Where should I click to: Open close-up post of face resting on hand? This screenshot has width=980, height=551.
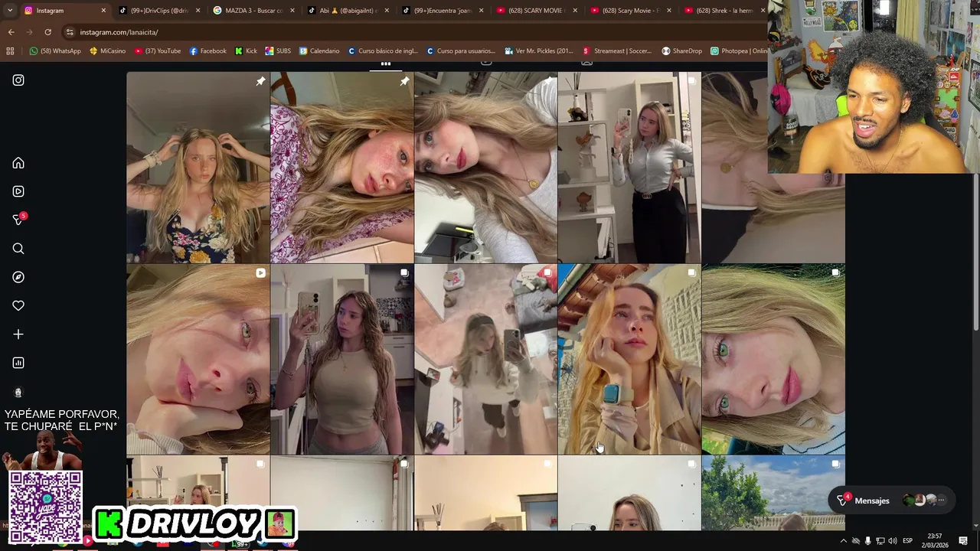(x=198, y=360)
